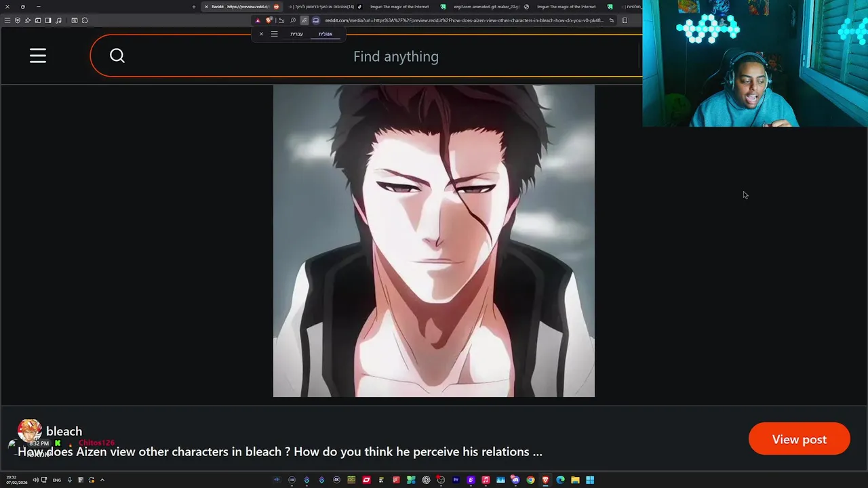Viewport: 868px width, 488px height.
Task: Click the Brave Rewards triangle icon
Action: pyautogui.click(x=258, y=20)
